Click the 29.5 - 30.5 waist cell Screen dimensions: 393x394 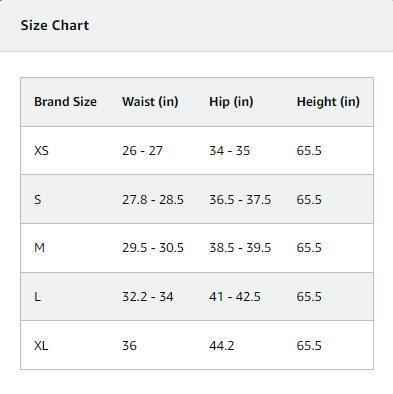(x=153, y=248)
